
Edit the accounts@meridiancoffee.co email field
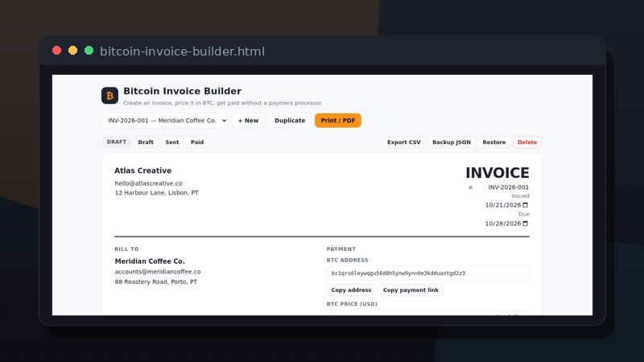(x=158, y=272)
